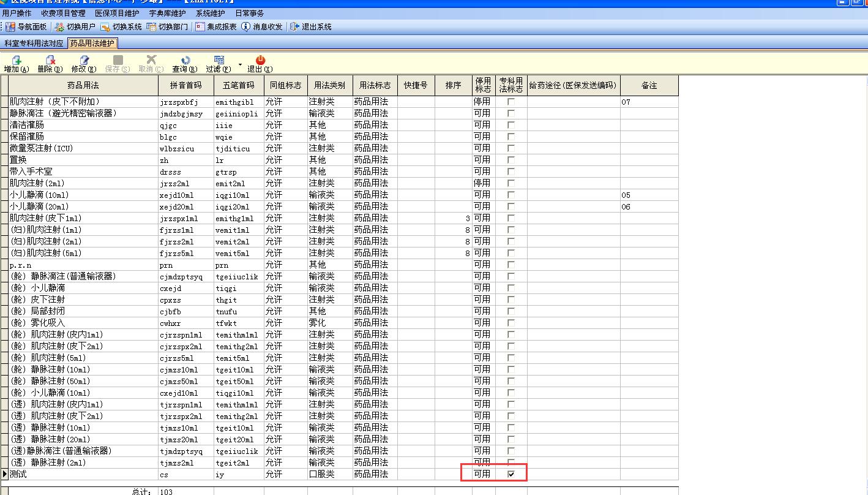The width and height of the screenshot is (868, 495).
Task: Enable 专科用法标志 for 微量泵注射(ICU)
Action: pyautogui.click(x=511, y=148)
